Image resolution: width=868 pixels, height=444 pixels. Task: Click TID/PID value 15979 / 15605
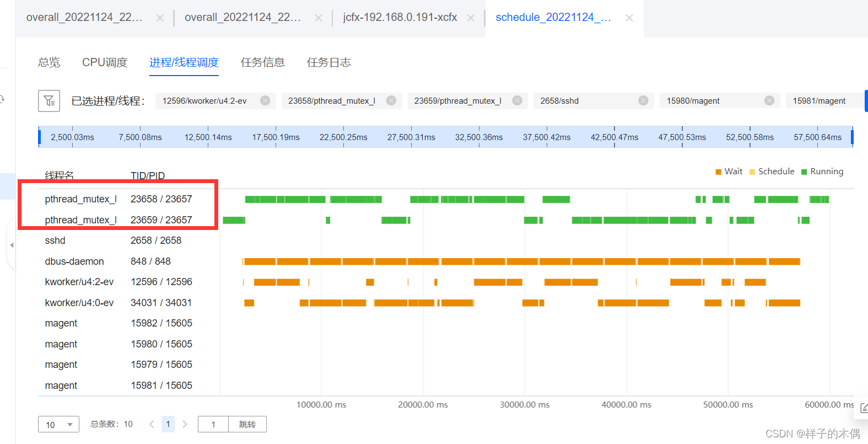(x=161, y=365)
